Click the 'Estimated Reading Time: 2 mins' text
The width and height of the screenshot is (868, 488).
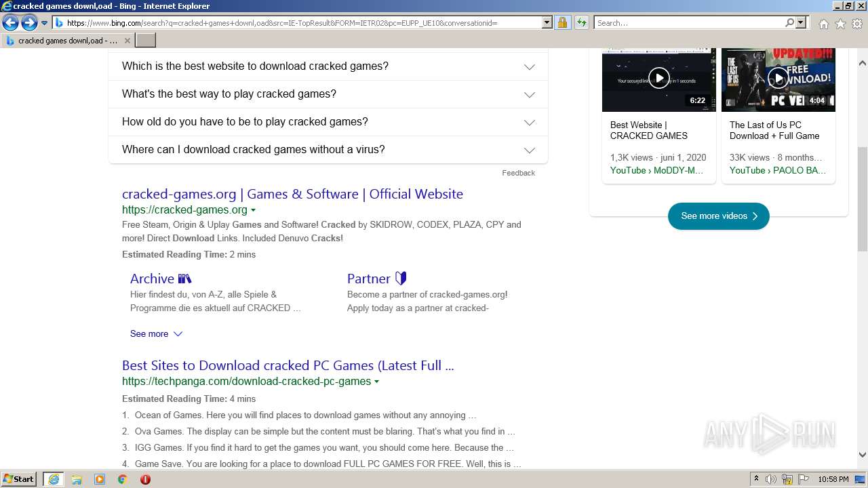click(x=189, y=254)
